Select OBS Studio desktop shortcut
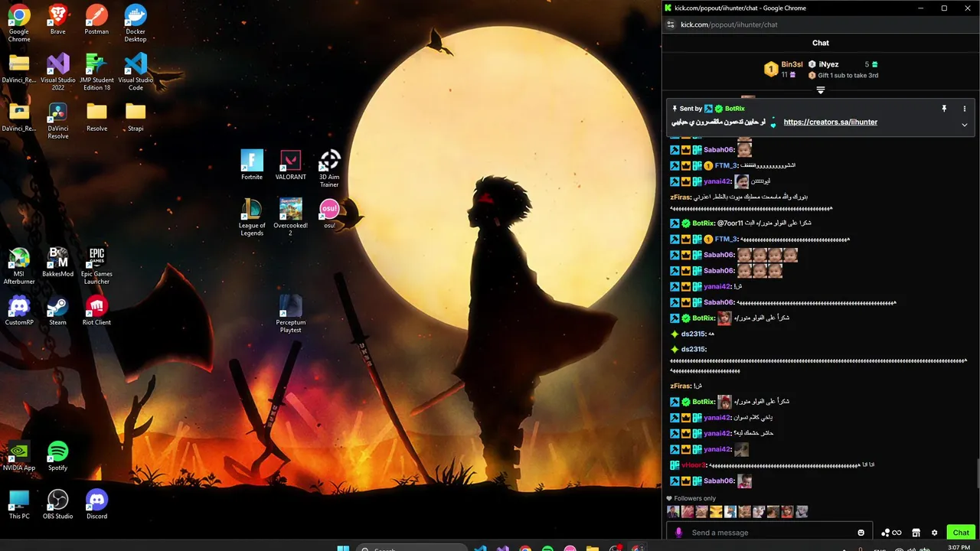 pos(58,504)
